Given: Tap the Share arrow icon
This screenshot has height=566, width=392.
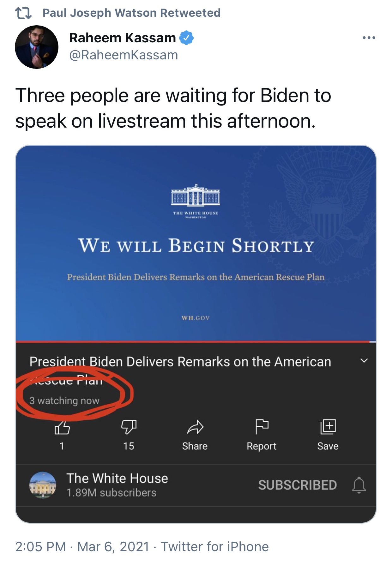Looking at the screenshot, I should click(195, 427).
